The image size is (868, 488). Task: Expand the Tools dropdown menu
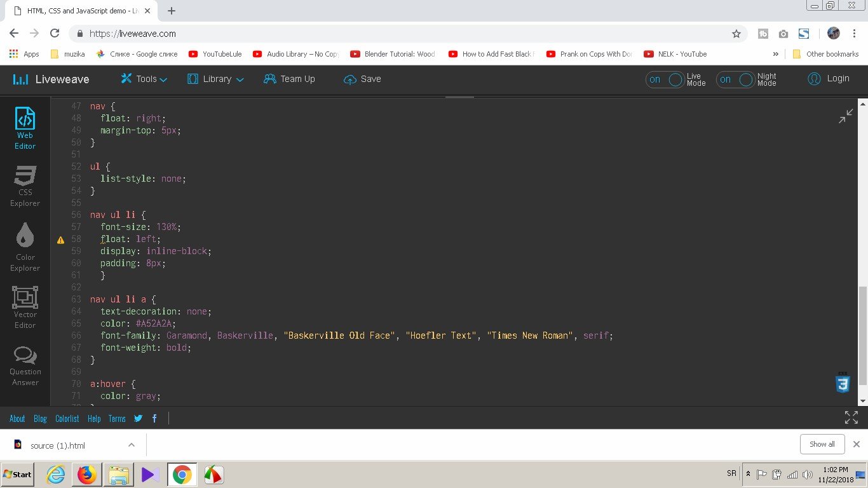[x=144, y=79]
